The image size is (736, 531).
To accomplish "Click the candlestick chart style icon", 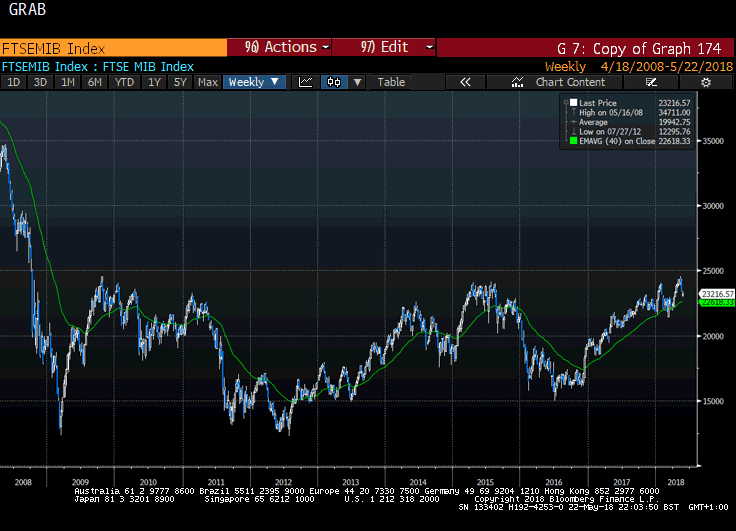I will click(333, 82).
